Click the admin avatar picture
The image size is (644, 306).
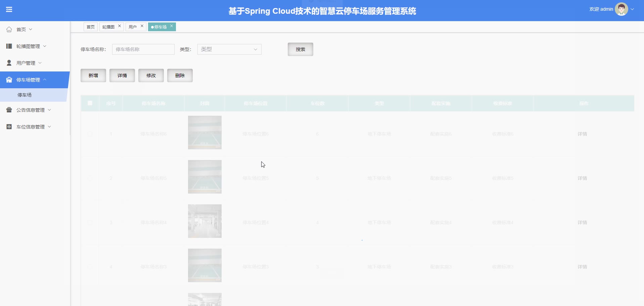(621, 9)
